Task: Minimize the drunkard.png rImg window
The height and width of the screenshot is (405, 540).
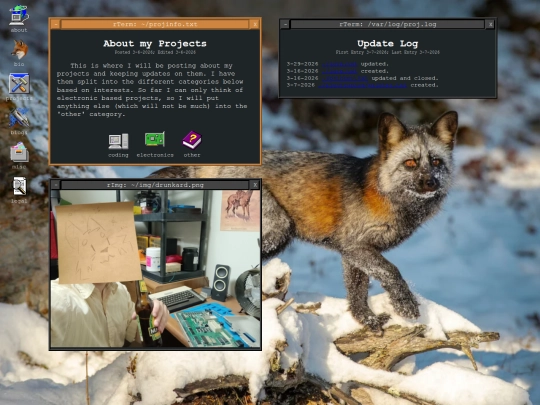Action: coord(56,185)
